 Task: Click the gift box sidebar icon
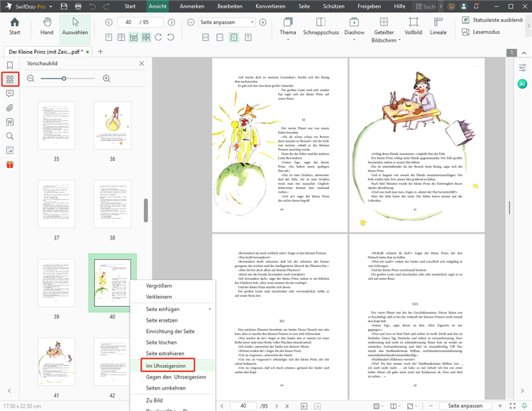coord(10,164)
